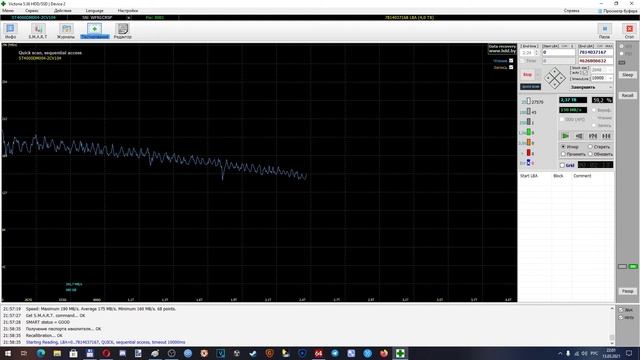Click the Firefox icon in taskbar
Viewport: 640px width, 360px height.
click(384, 353)
